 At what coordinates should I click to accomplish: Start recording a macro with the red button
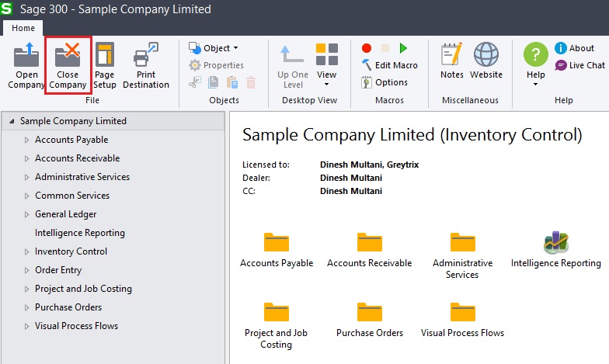pos(367,48)
